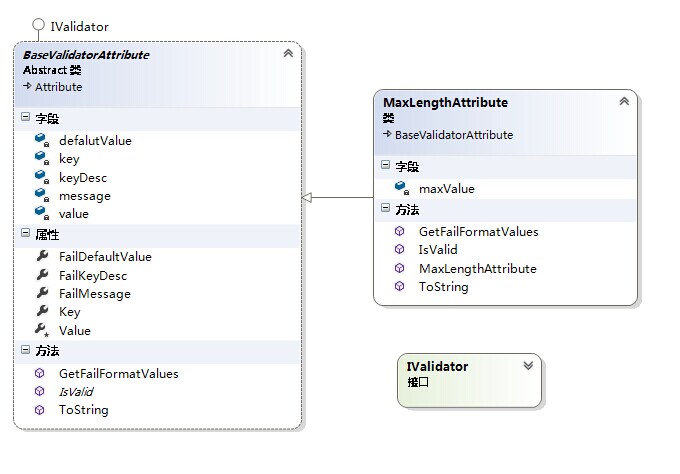This screenshot has height=474, width=680.
Task: Click the Attribute base-class arrow icon
Action: coord(27,86)
